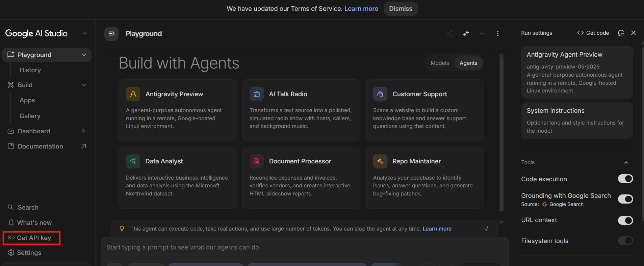This screenshot has width=644, height=266.
Task: Click the Google Search source label
Action: coord(563,204)
